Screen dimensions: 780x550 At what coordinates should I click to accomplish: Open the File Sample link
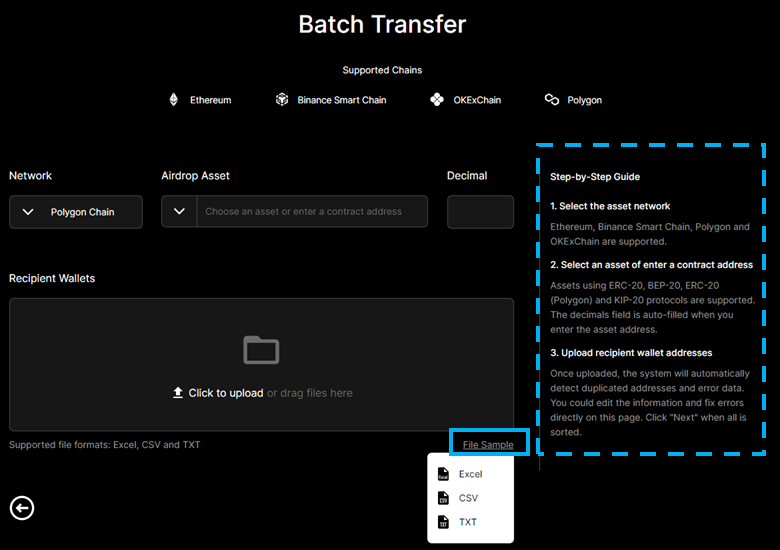[x=488, y=444]
